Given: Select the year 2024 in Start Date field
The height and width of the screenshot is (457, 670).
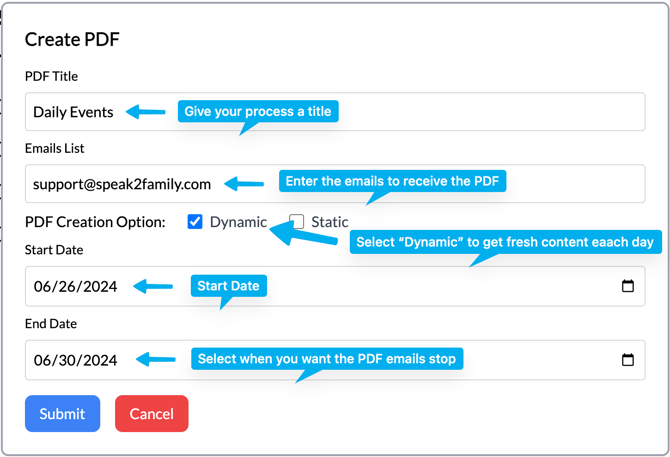Looking at the screenshot, I should click(x=100, y=286).
